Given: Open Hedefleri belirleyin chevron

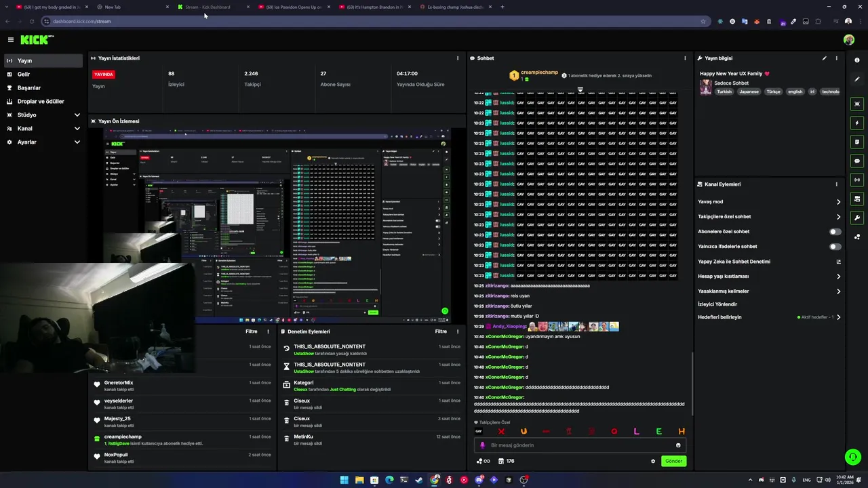Looking at the screenshot, I should [838, 317].
